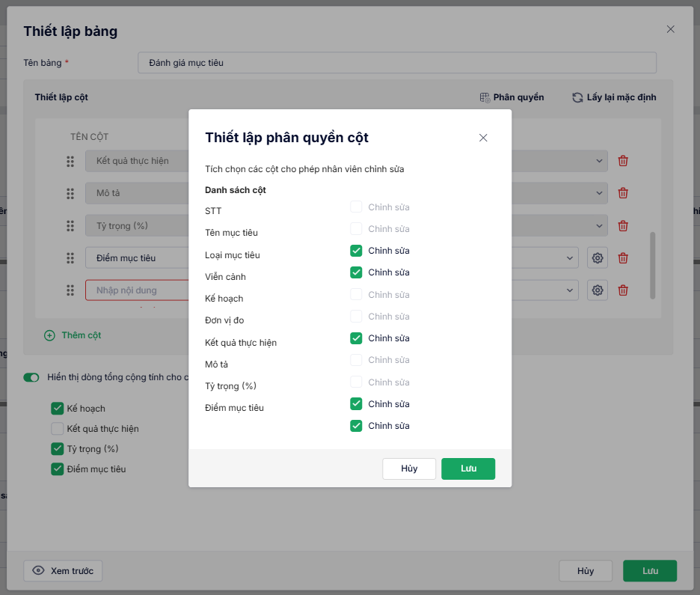This screenshot has height=595, width=700.
Task: Toggle off Hiển thị dòng tổng cộng switch
Action: pyautogui.click(x=31, y=377)
